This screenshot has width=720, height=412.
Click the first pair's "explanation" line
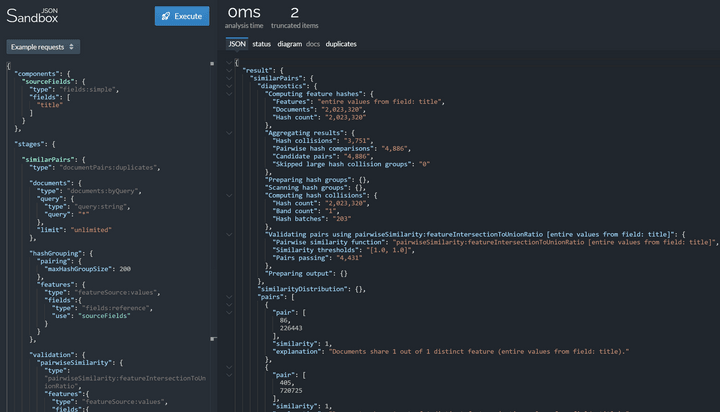pos(450,352)
